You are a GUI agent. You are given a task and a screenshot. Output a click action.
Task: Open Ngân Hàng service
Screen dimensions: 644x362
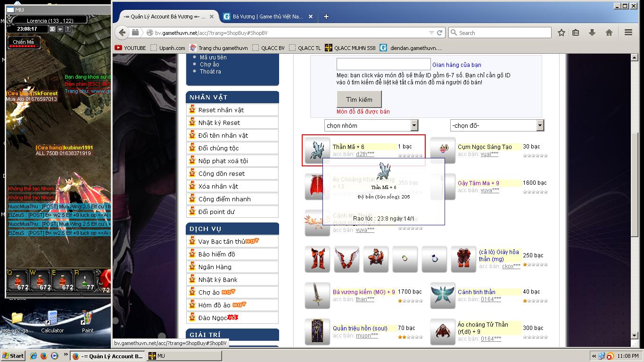[x=232, y=267]
